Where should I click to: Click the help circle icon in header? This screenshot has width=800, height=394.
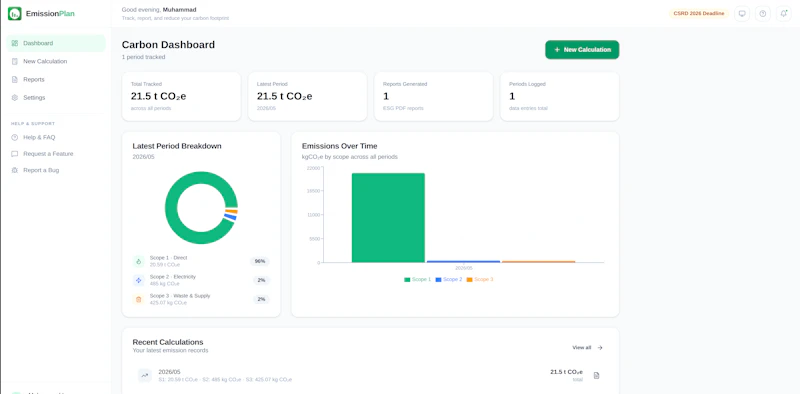tap(762, 14)
